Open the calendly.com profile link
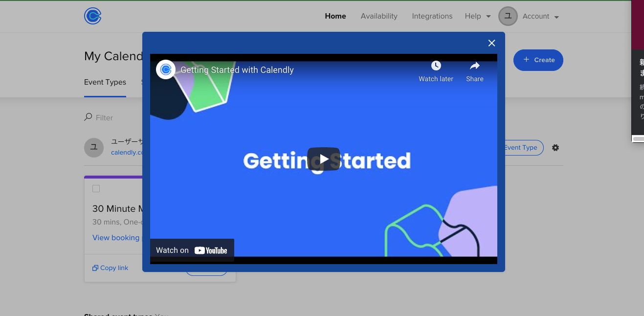The height and width of the screenshot is (316, 644). pos(127,152)
